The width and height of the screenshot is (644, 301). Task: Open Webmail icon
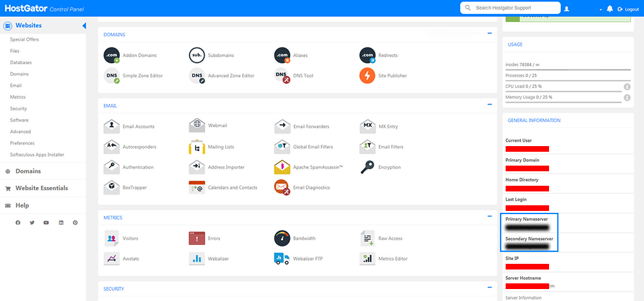click(197, 125)
